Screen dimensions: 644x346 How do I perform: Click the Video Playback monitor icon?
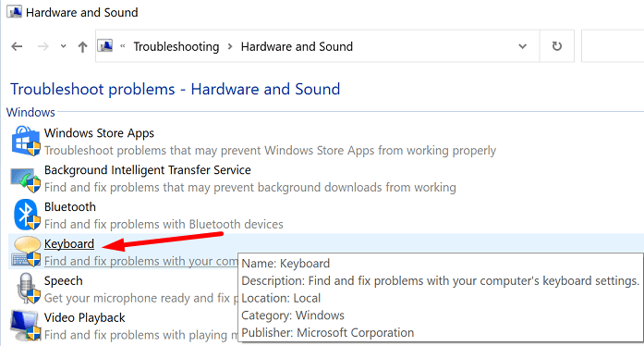(26, 325)
